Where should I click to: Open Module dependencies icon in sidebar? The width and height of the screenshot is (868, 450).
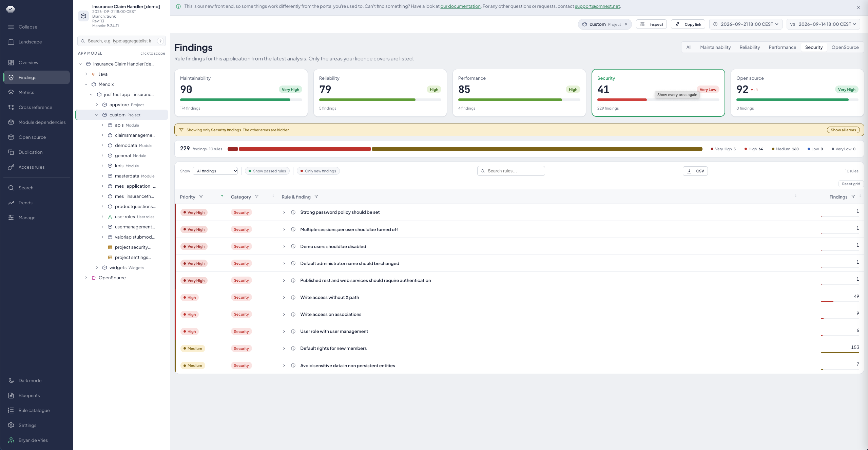tap(11, 122)
